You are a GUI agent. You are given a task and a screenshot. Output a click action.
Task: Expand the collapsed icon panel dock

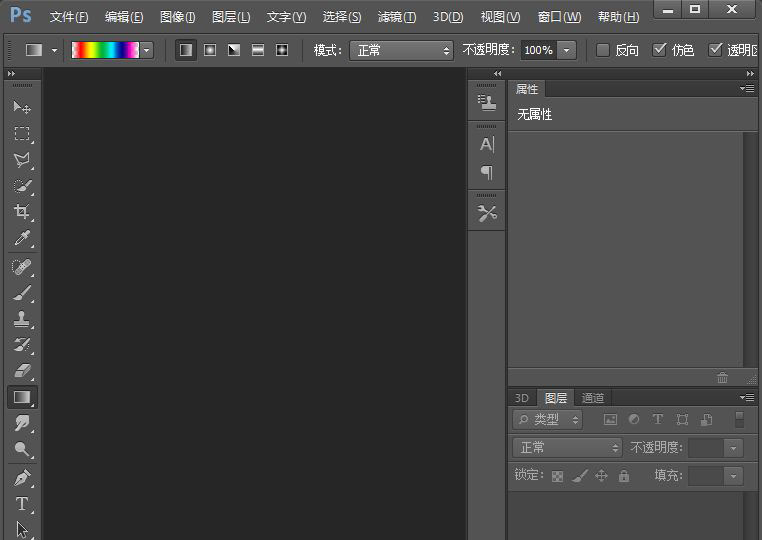(497, 73)
